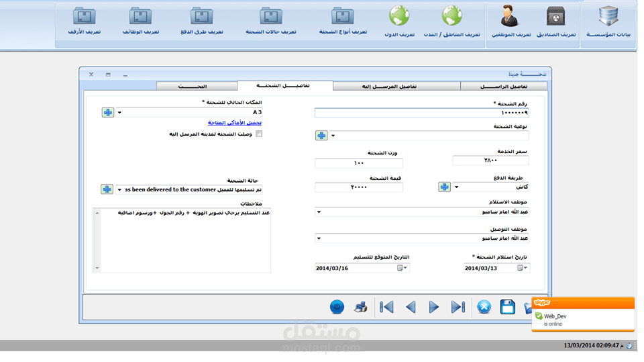644x362 pixels.
Task: Minimize the شحنة جديدة window
Action: (x=125, y=75)
